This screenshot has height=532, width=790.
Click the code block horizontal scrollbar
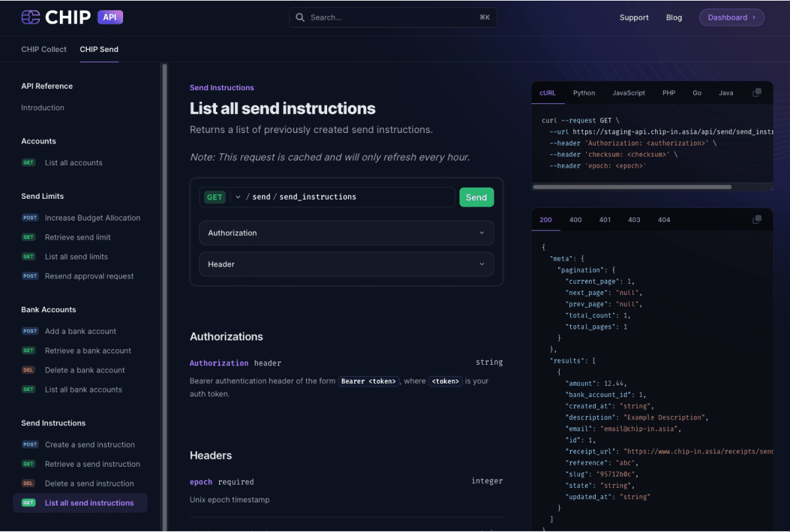click(x=632, y=187)
